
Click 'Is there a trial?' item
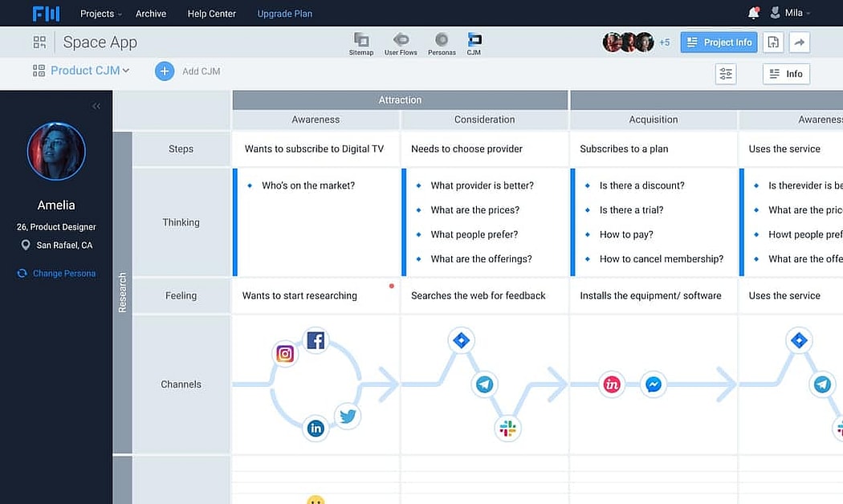632,210
